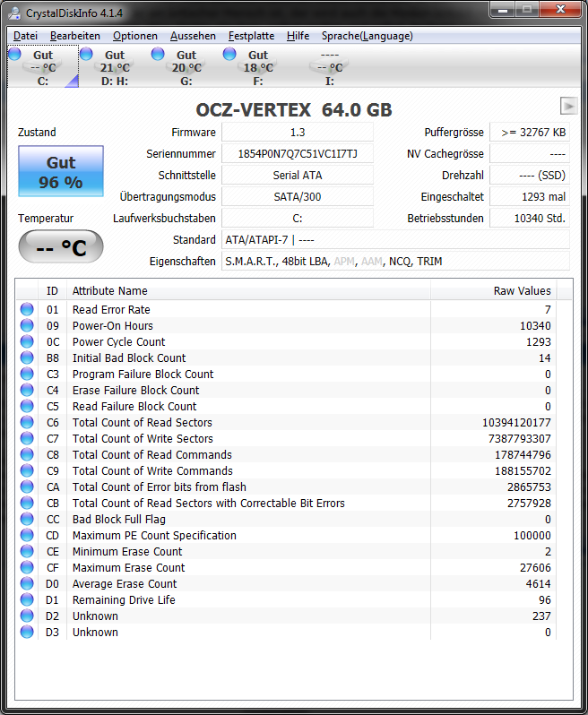Click the raw value 10394120177
Screen dimensions: 588x715
point(516,423)
